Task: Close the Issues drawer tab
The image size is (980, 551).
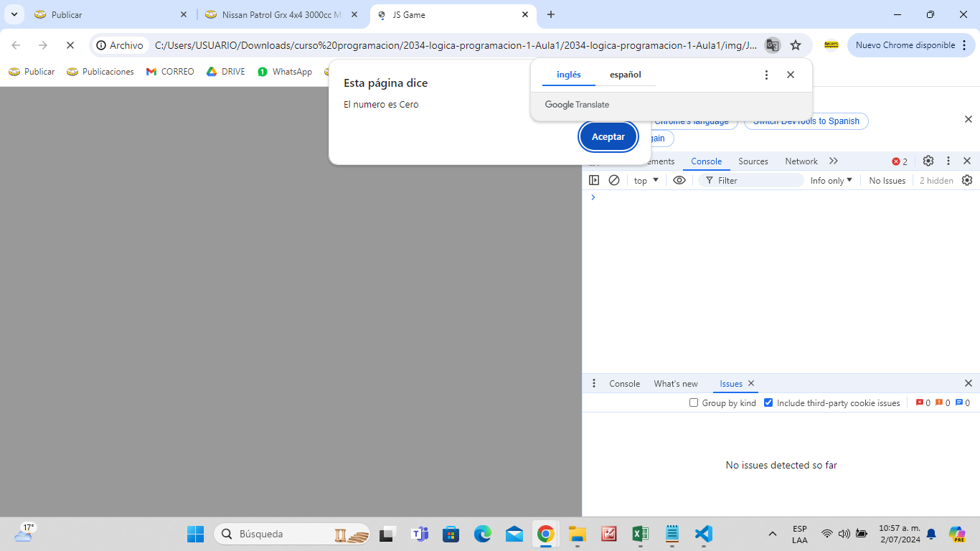Action: (751, 384)
